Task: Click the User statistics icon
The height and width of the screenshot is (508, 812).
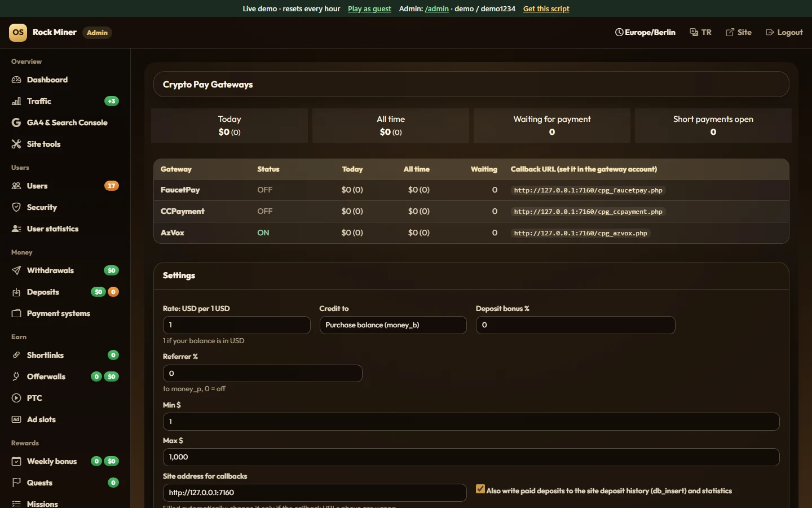Action: tap(16, 229)
